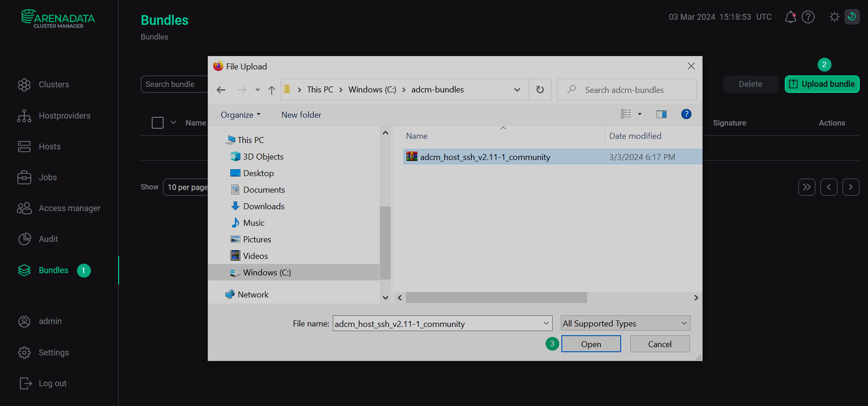Click the back arrow in File Upload
Screen dimensions: 868x406
click(221, 90)
